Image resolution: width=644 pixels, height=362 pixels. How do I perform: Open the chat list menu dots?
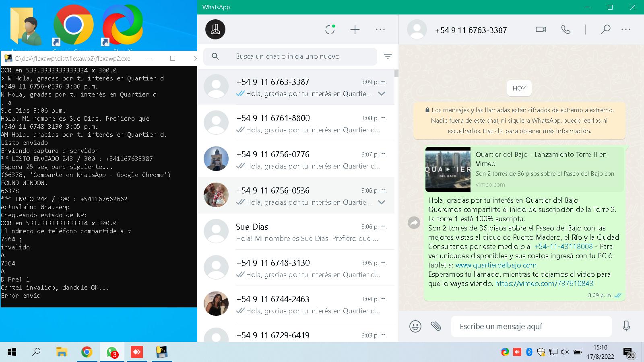[x=380, y=29]
